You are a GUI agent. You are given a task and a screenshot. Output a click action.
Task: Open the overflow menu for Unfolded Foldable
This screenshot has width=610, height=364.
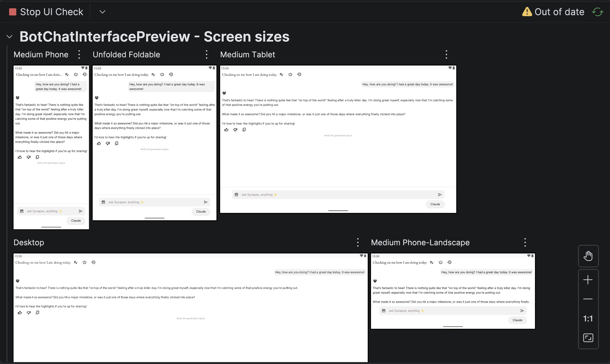point(207,54)
